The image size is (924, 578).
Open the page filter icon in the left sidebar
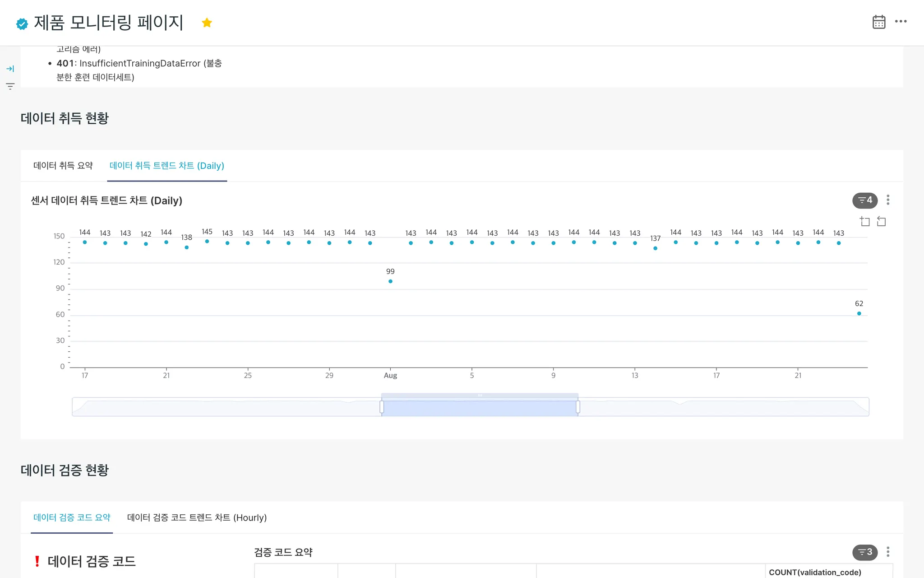(x=10, y=86)
